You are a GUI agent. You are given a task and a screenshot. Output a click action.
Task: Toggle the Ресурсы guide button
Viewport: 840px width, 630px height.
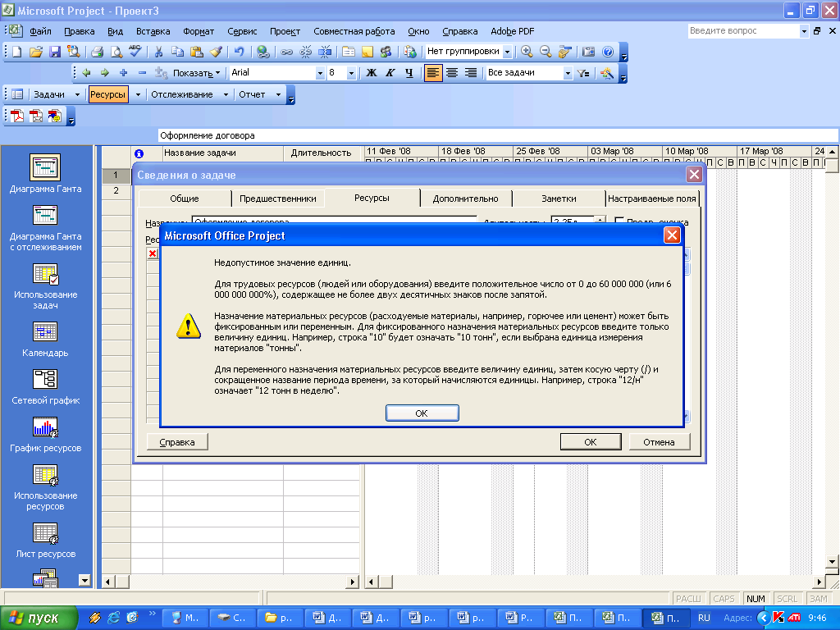pyautogui.click(x=108, y=94)
